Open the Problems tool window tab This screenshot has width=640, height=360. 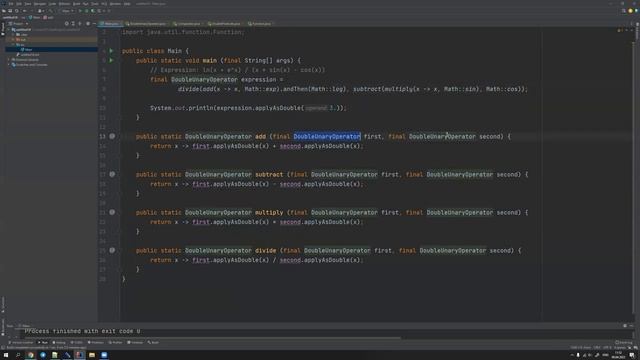click(96, 342)
